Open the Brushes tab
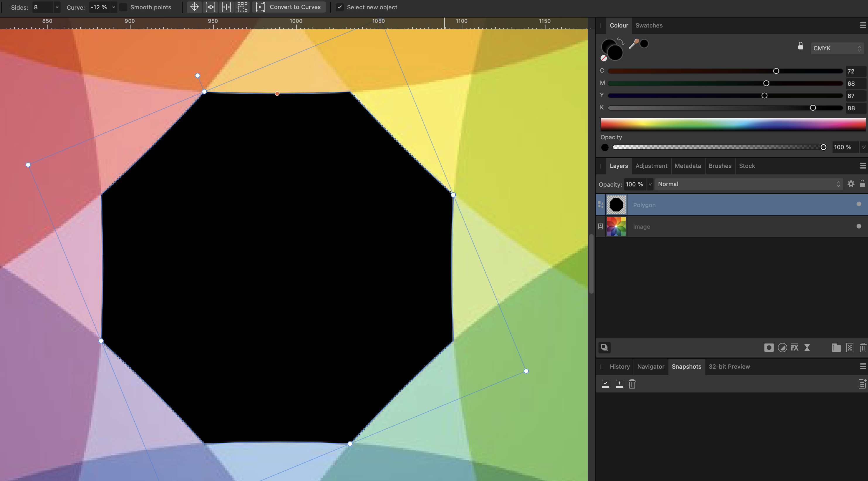The width and height of the screenshot is (868, 481). pos(720,166)
